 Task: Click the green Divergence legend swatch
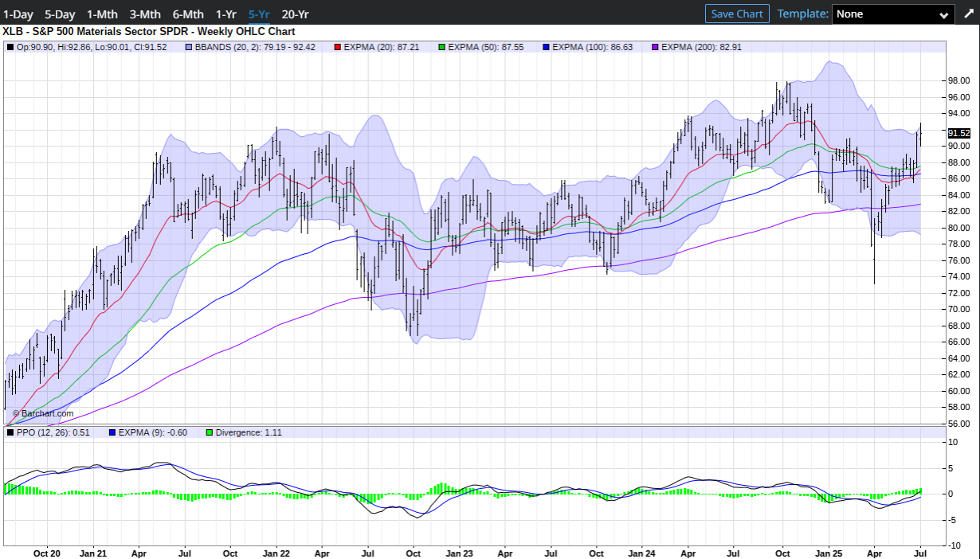(210, 432)
